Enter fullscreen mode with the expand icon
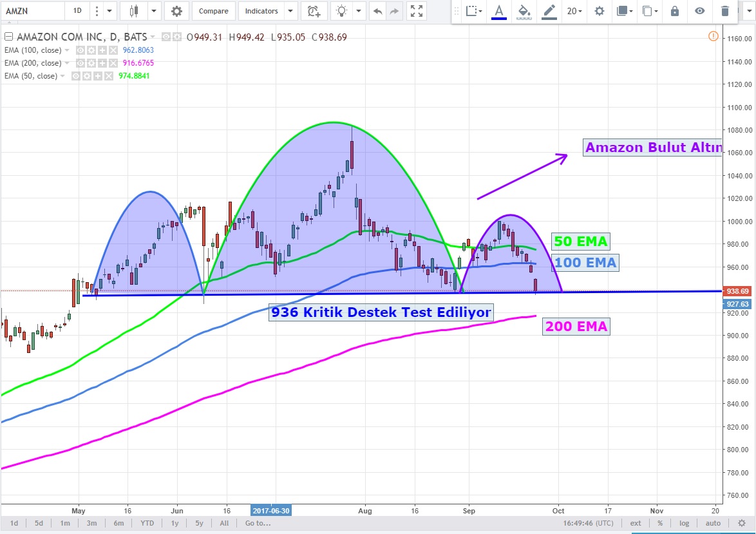 pyautogui.click(x=417, y=11)
